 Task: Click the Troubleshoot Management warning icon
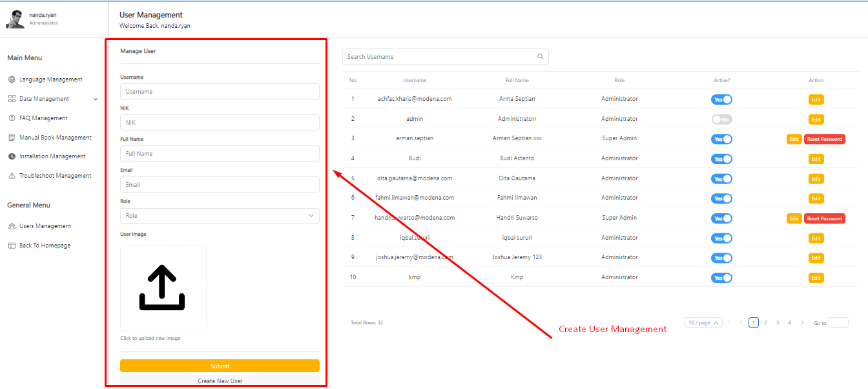tap(12, 176)
